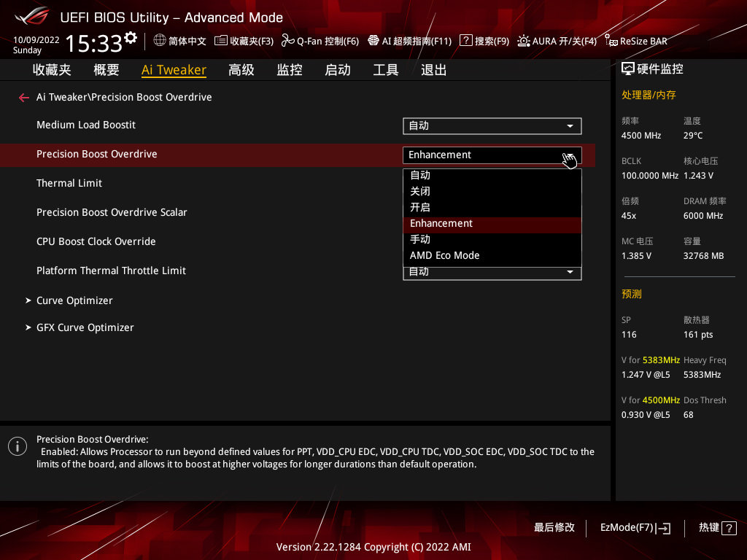Click the search question-mark icon (F9)
Image resolution: width=747 pixels, height=560 pixels.
click(x=465, y=41)
